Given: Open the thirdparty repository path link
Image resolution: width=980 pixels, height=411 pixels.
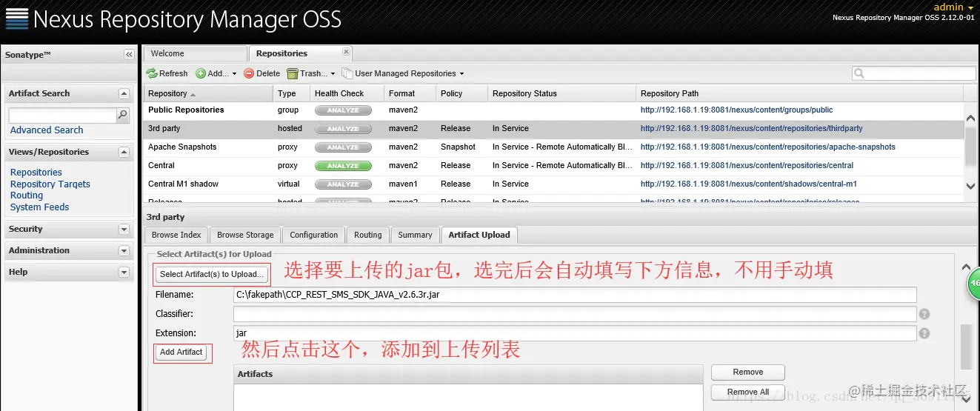Looking at the screenshot, I should tap(751, 129).
